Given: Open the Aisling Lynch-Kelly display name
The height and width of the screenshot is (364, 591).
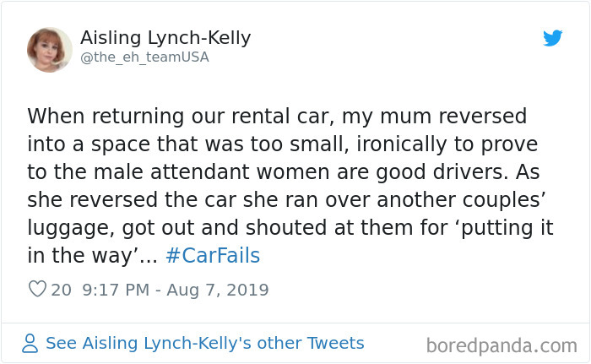Looking at the screenshot, I should tap(165, 38).
